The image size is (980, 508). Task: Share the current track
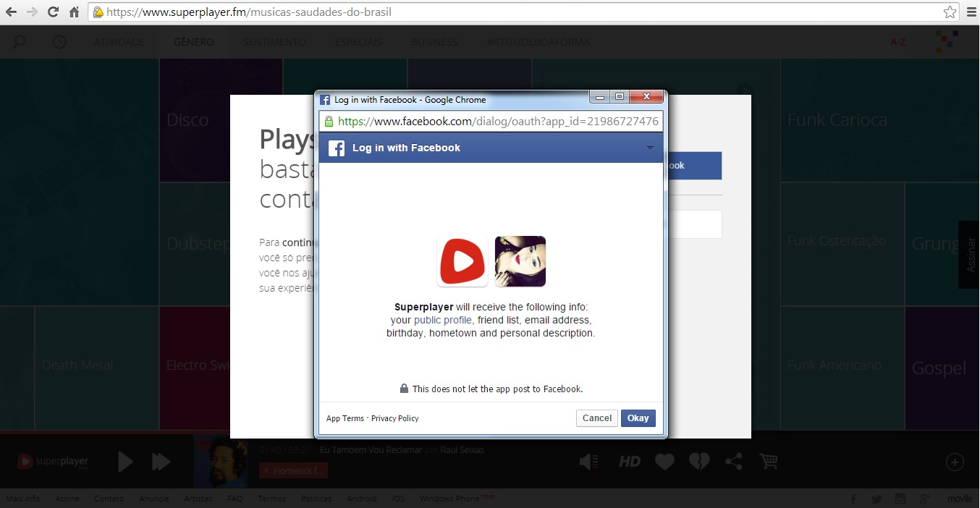tap(733, 462)
